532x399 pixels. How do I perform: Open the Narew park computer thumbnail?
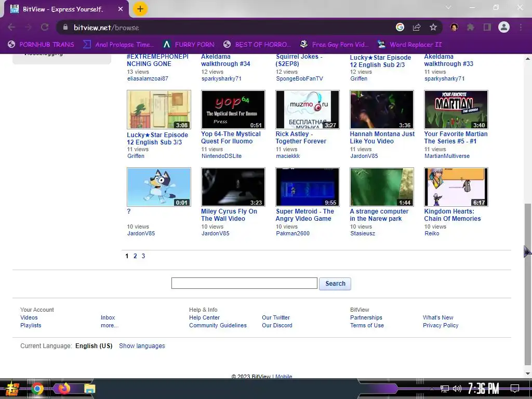382,187
